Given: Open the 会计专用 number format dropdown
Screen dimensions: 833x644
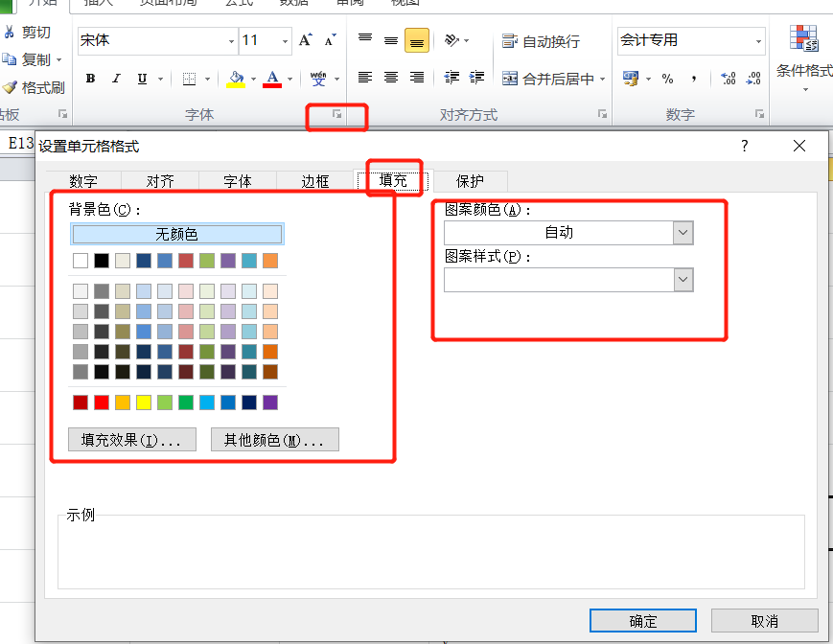Looking at the screenshot, I should tap(759, 41).
